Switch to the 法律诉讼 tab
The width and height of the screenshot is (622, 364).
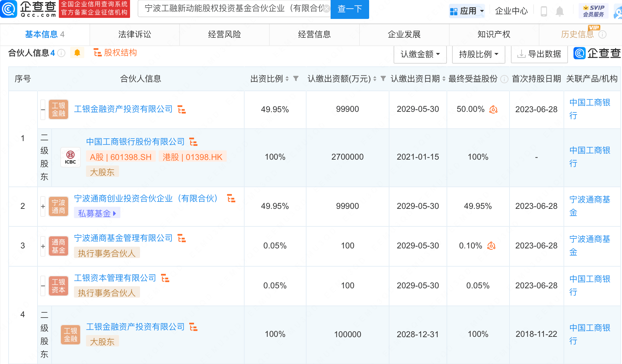tap(135, 34)
